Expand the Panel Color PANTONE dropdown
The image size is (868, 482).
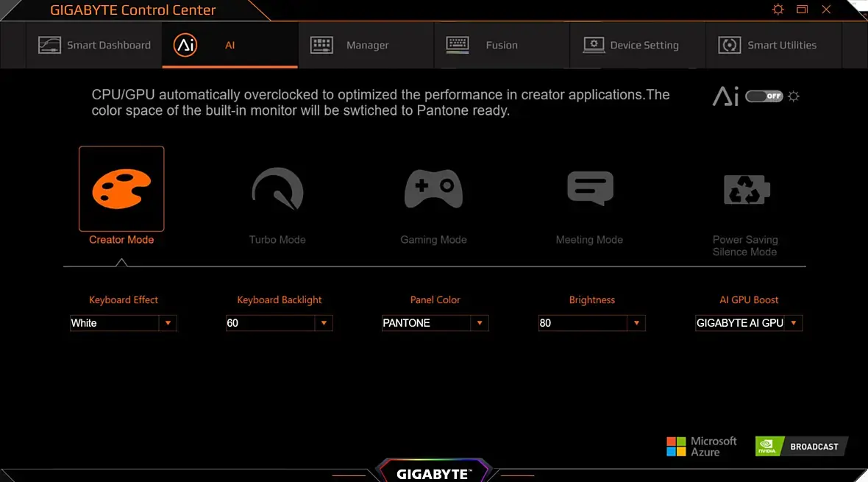pos(435,323)
